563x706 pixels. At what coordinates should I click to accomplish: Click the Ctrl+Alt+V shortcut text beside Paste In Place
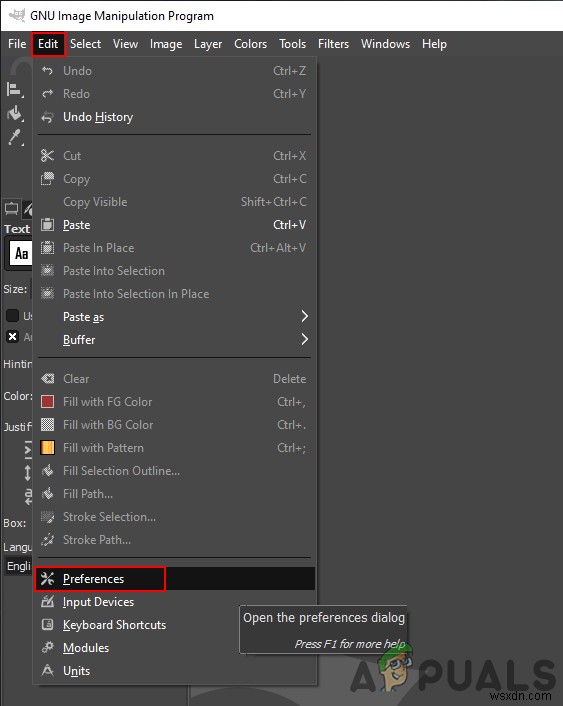coord(278,248)
